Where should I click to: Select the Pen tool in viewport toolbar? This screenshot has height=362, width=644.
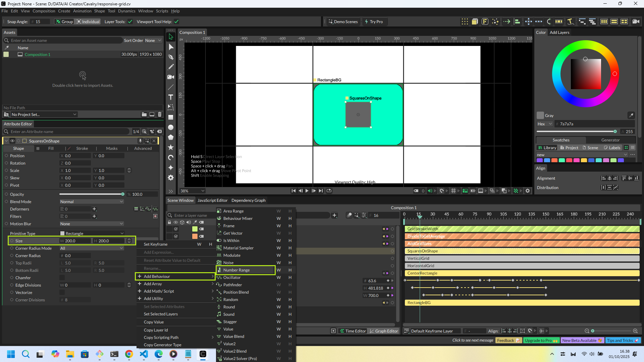point(171,57)
